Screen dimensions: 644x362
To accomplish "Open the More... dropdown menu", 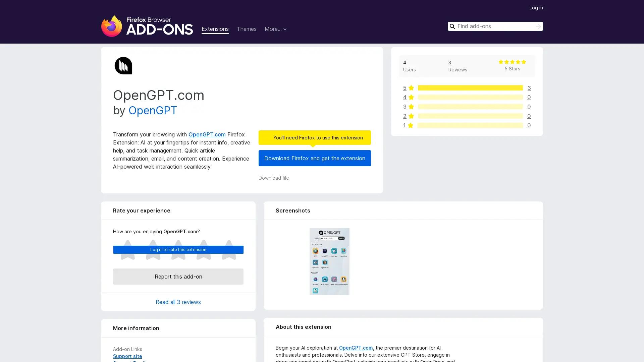I will (275, 29).
